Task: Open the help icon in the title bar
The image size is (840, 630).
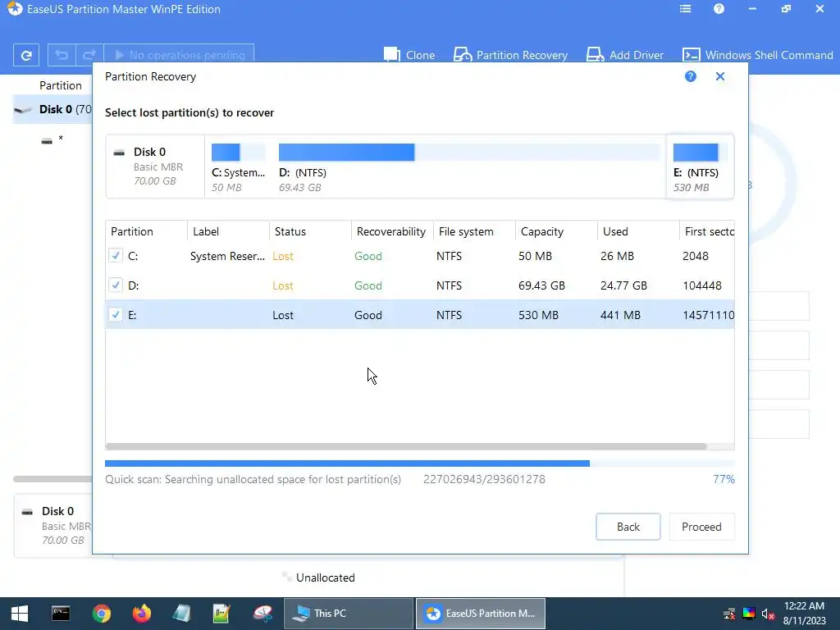Action: coord(719,9)
